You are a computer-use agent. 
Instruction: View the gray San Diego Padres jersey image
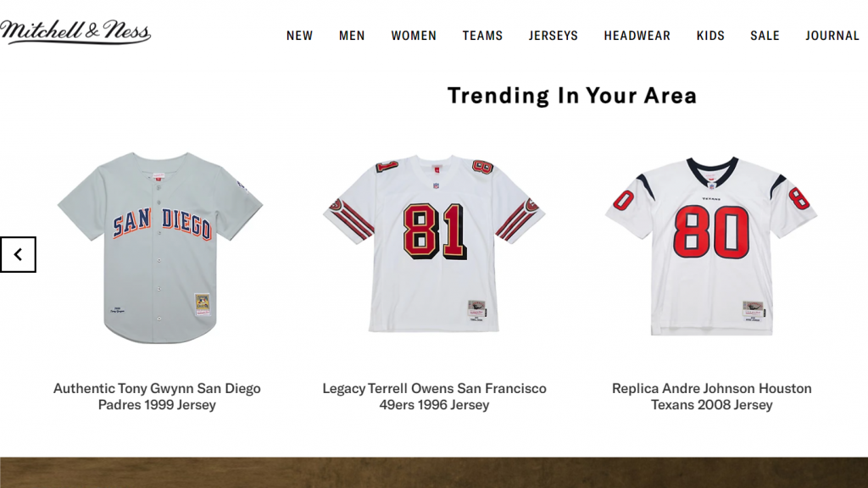160,247
